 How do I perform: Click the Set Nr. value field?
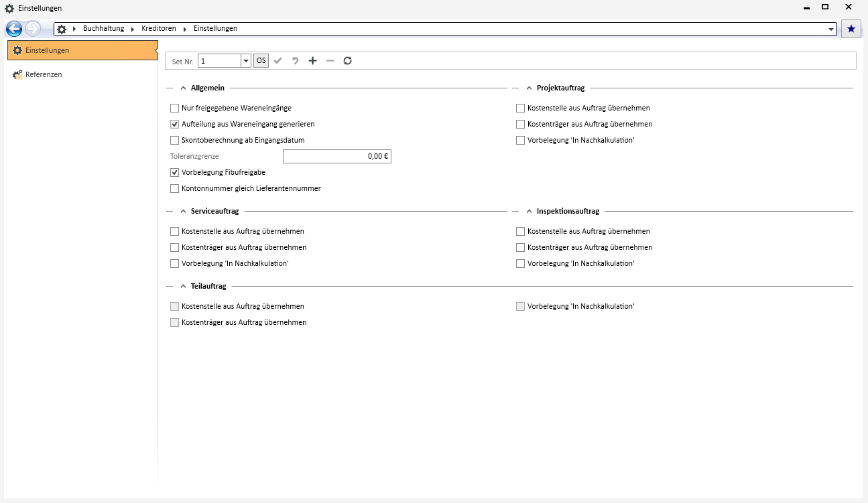(220, 61)
